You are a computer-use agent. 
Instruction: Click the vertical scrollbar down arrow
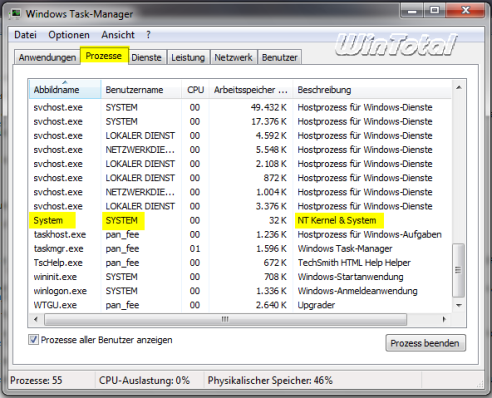pyautogui.click(x=459, y=305)
